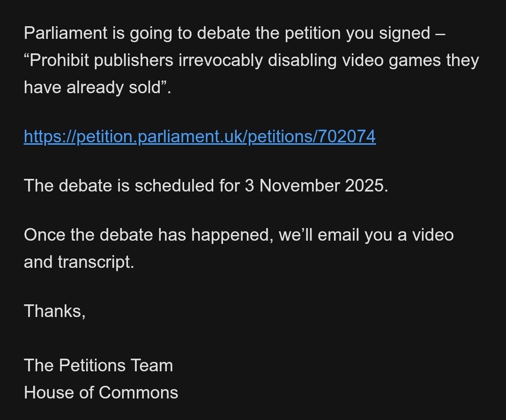Click the "Thanks," sign-off
506x420 pixels.
coord(54,311)
